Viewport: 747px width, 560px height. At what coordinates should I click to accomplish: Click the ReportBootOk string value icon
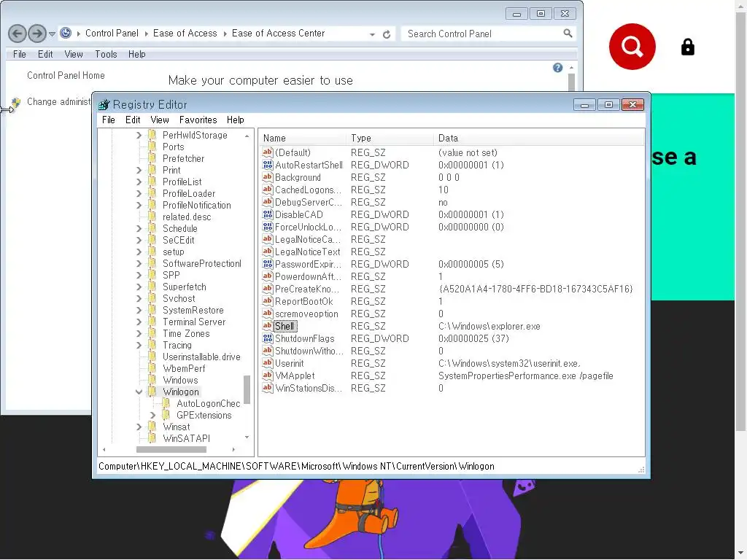[x=267, y=301]
